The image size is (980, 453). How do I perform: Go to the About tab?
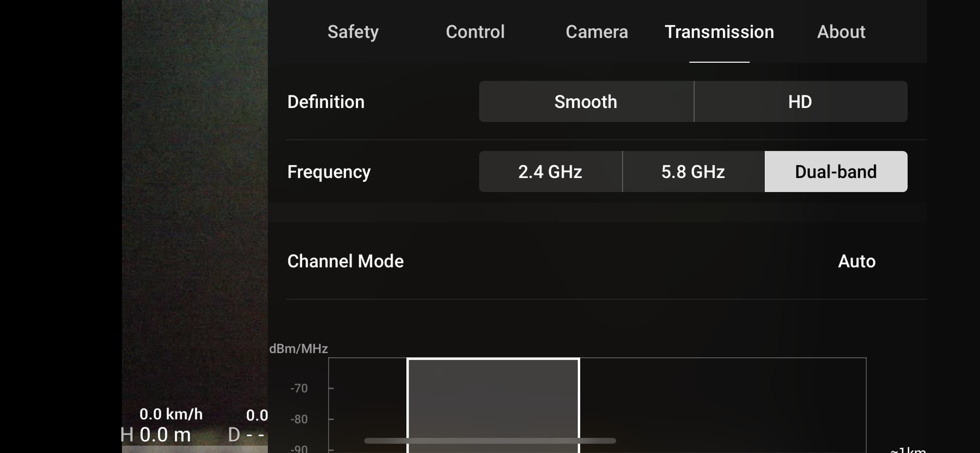pyautogui.click(x=841, y=32)
